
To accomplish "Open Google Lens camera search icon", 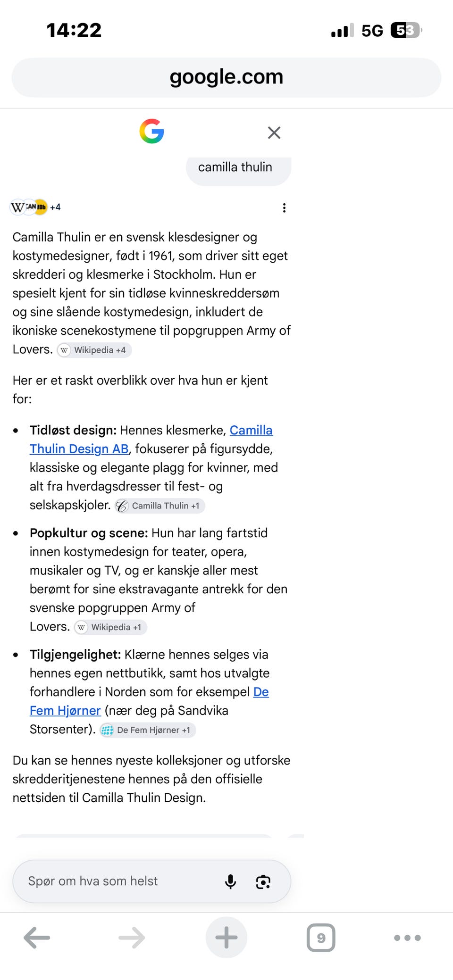I will coord(263,881).
